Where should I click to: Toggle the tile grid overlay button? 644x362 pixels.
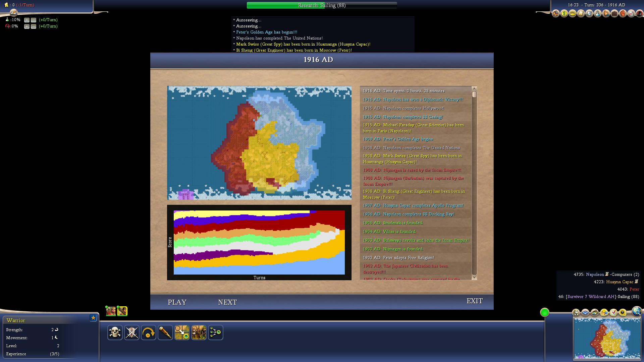pyautogui.click(x=585, y=313)
